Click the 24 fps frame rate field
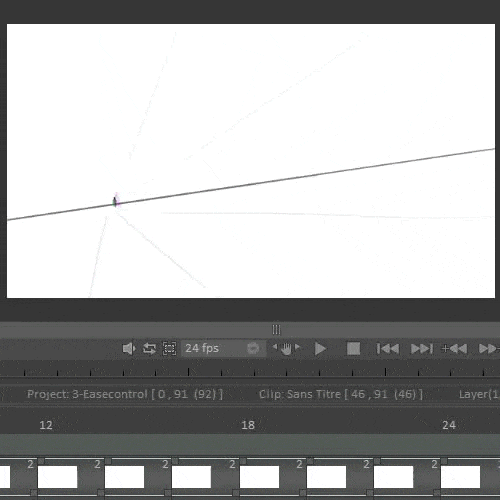 223,348
